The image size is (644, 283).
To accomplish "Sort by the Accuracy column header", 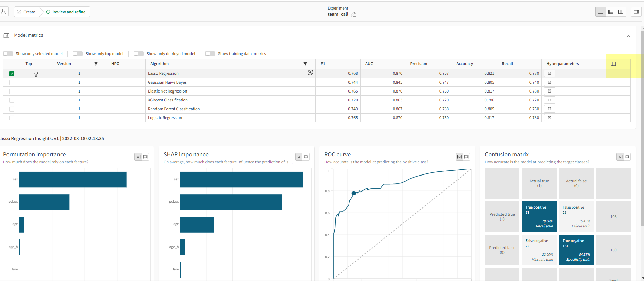I will click(464, 64).
